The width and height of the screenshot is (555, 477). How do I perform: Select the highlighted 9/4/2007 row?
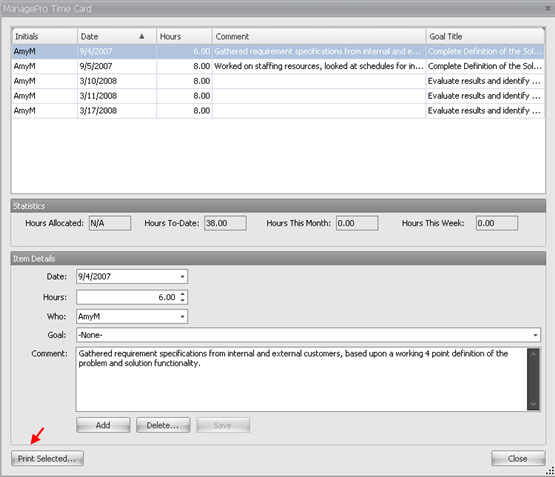click(278, 51)
